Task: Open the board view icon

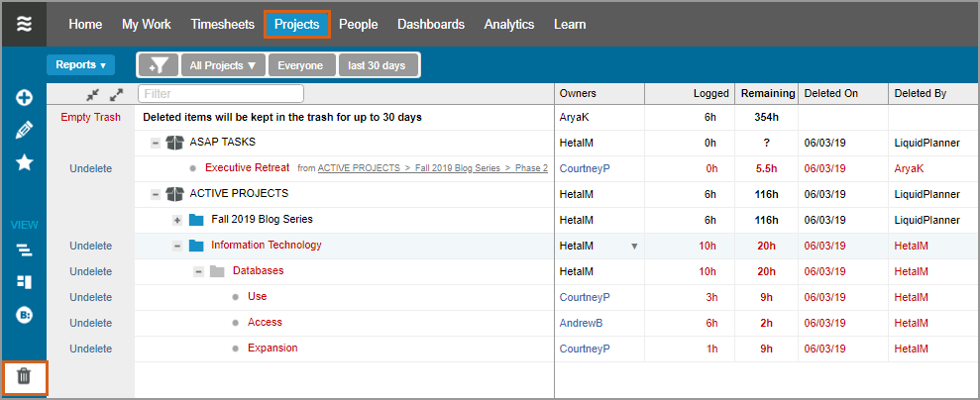Action: coord(24,281)
